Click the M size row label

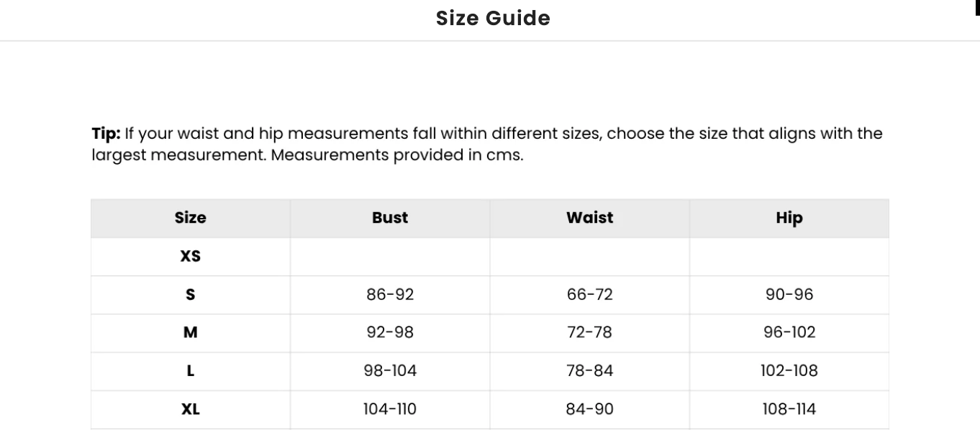[x=190, y=332]
